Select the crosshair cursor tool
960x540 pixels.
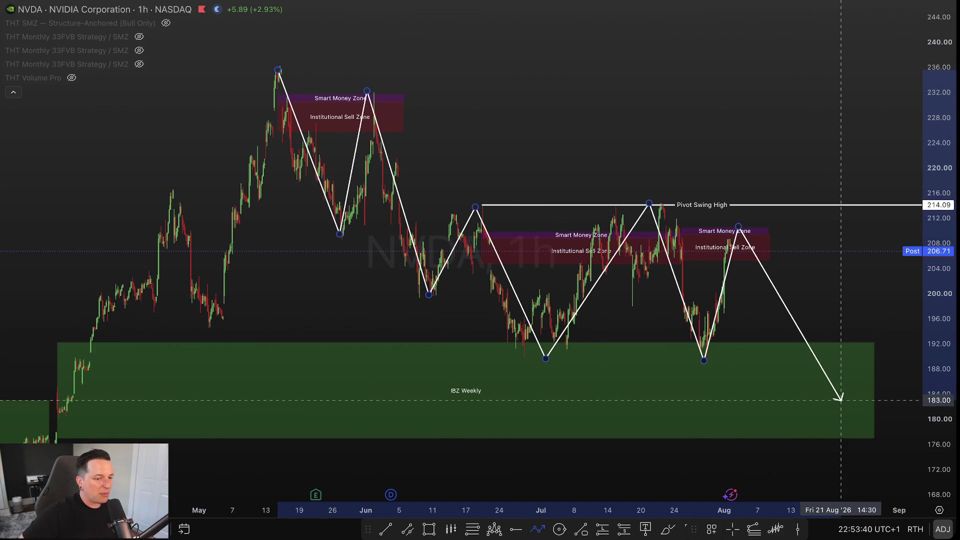click(733, 529)
